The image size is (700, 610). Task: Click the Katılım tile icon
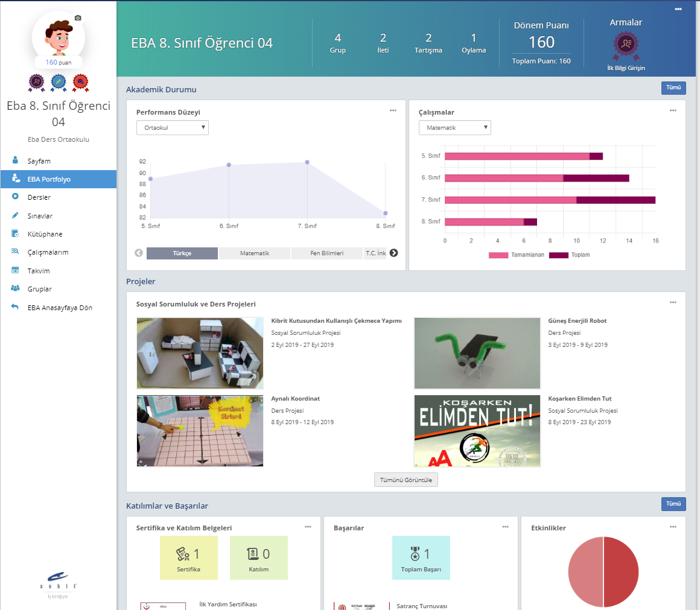tap(253, 554)
